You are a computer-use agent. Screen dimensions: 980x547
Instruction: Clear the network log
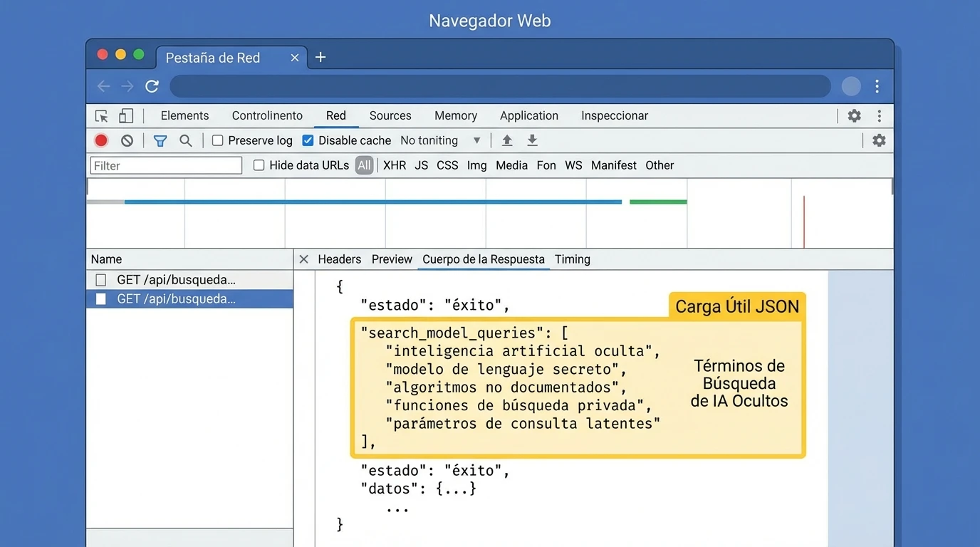127,140
